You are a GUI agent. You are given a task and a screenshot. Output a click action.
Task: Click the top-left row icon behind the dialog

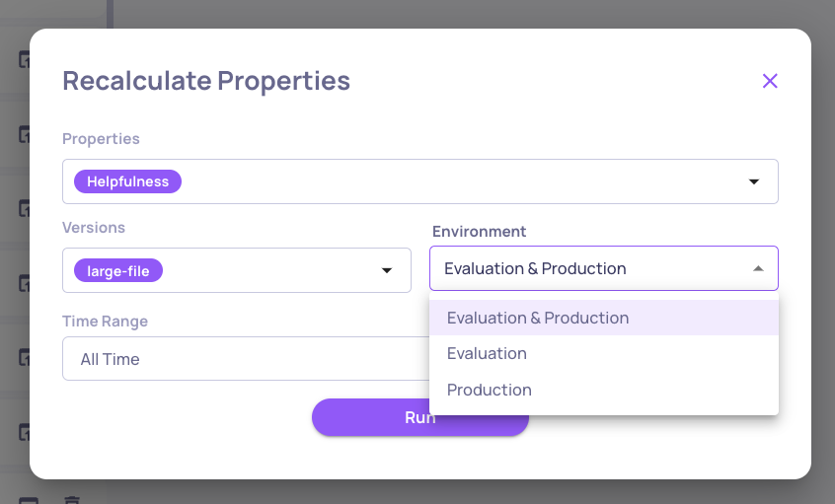point(24,59)
